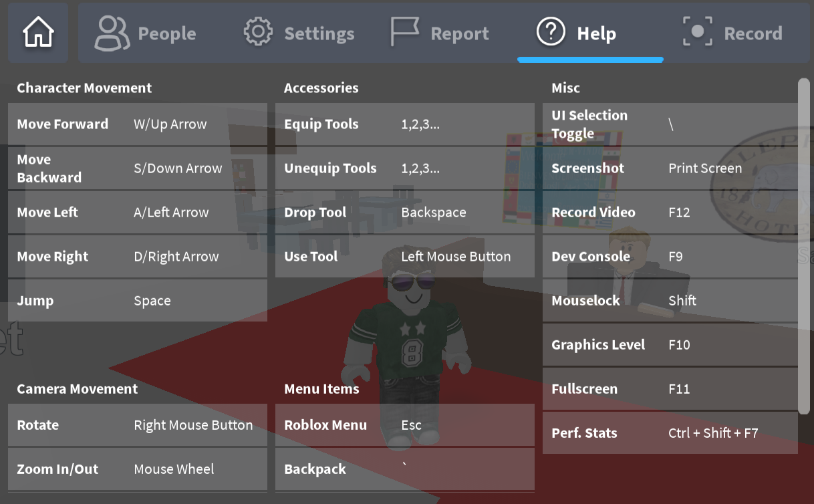This screenshot has height=504, width=814.
Task: Go to the Record tab label
Action: 753,33
